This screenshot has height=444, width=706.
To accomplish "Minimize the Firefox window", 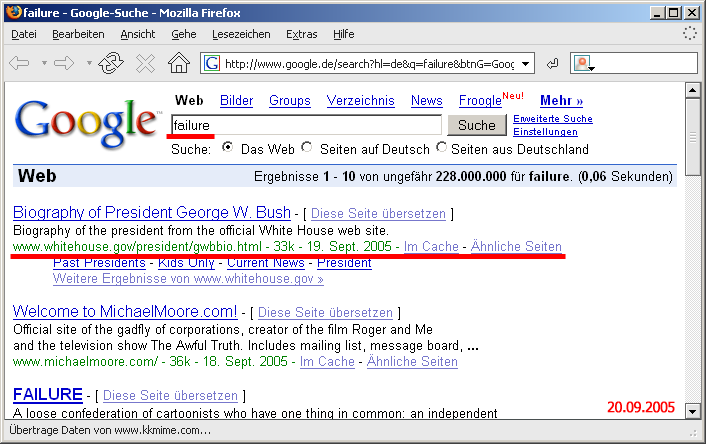I will [x=658, y=13].
